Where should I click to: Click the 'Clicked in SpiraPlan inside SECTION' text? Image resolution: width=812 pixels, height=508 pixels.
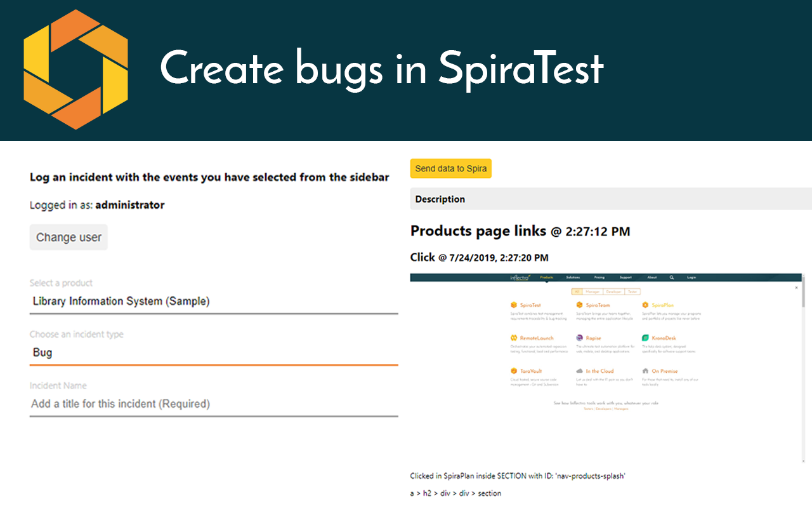coord(518,476)
